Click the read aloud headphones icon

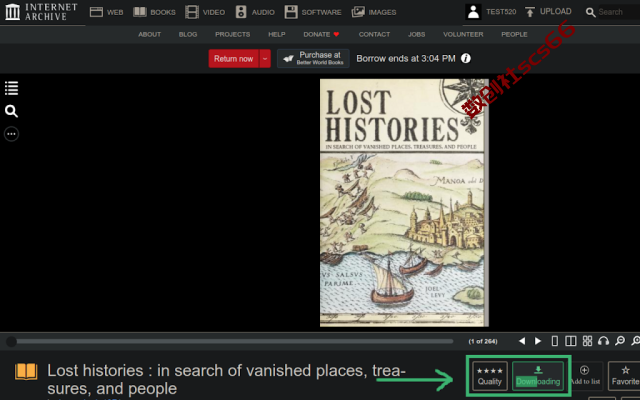(603, 341)
